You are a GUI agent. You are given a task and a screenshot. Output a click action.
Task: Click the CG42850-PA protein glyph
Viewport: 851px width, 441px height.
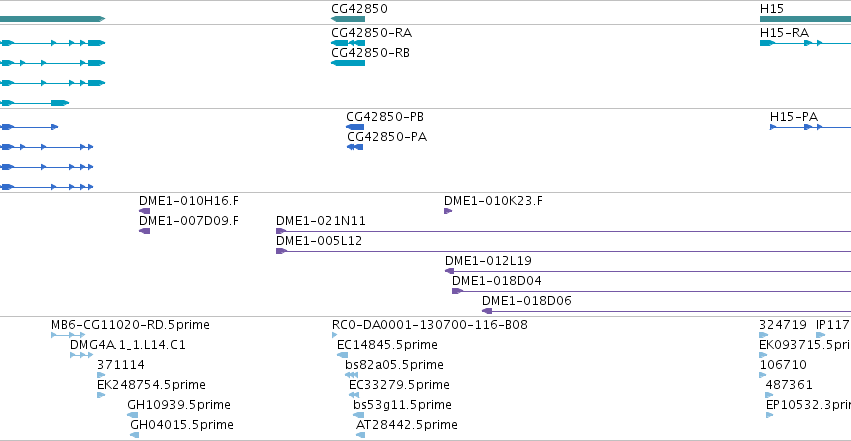pos(355,147)
